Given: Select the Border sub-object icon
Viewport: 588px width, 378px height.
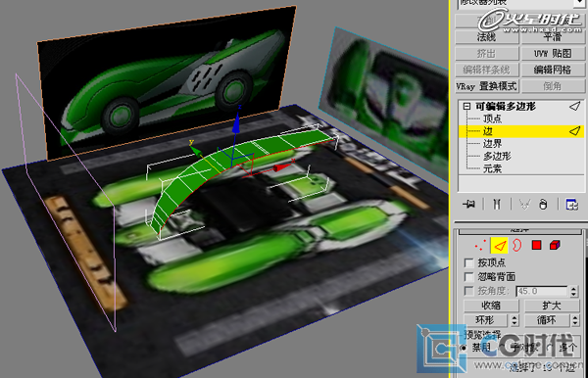Looking at the screenshot, I should 517,246.
